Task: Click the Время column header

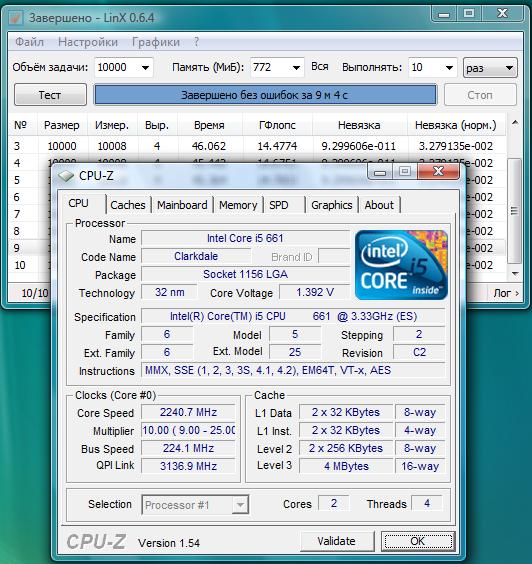Action: 209,125
